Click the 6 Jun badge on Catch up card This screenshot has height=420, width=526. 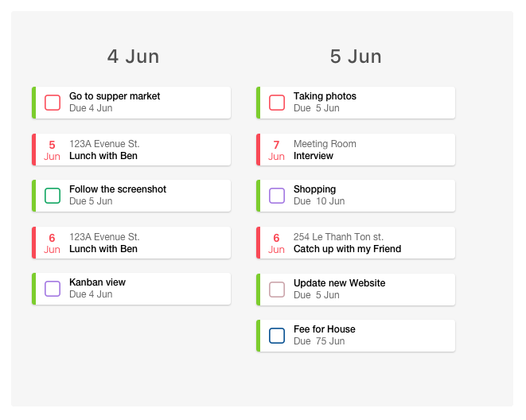click(276, 243)
